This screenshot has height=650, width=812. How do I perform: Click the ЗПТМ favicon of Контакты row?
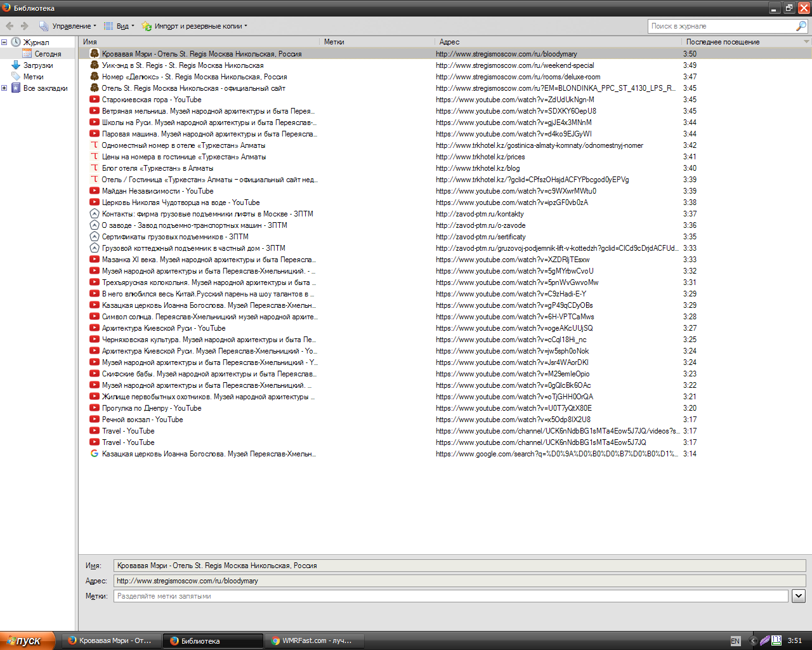95,213
